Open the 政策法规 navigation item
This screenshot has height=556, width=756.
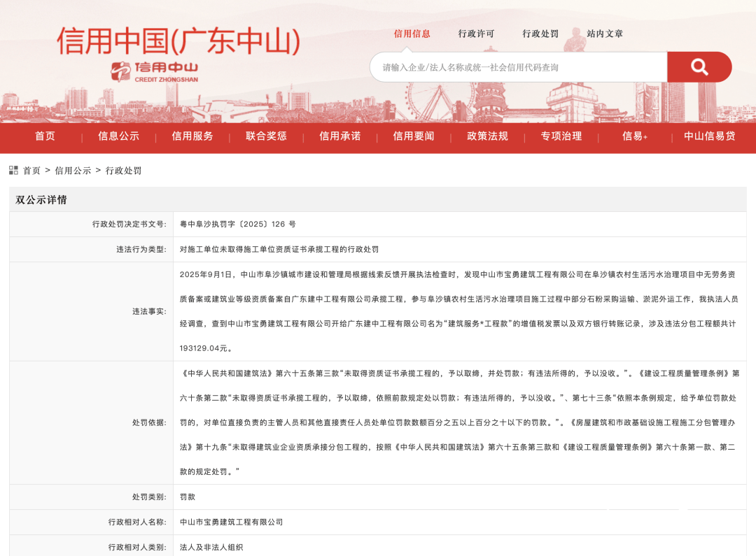tap(488, 136)
